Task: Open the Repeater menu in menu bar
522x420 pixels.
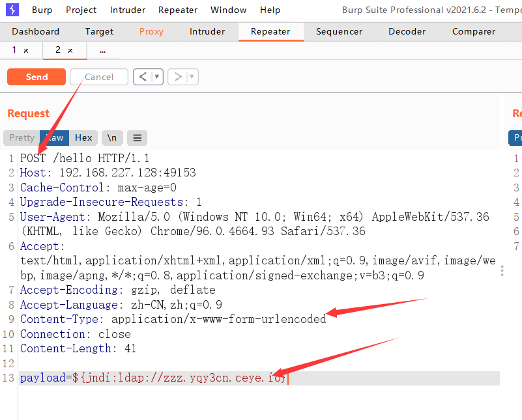Action: pos(178,10)
